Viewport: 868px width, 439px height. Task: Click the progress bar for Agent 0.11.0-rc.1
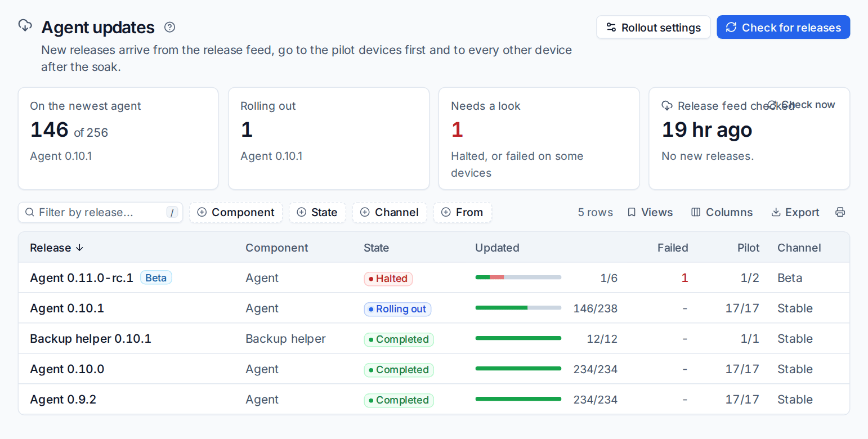tap(518, 277)
